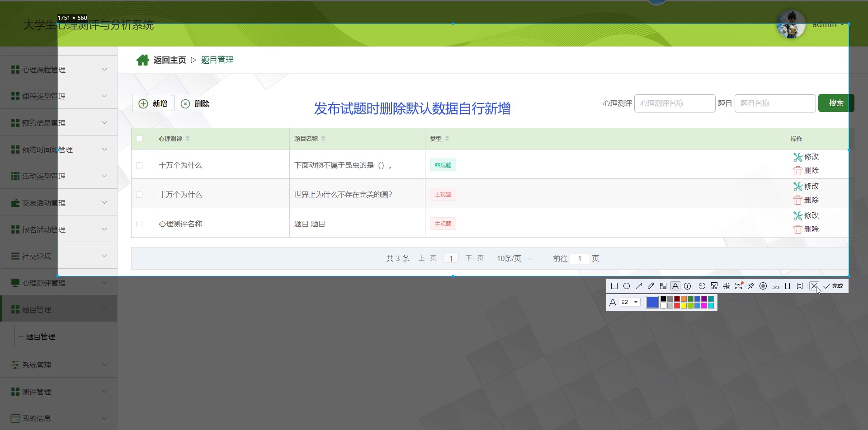Select the mosaic blur tool
Screen dimensions: 868x430
(663, 286)
